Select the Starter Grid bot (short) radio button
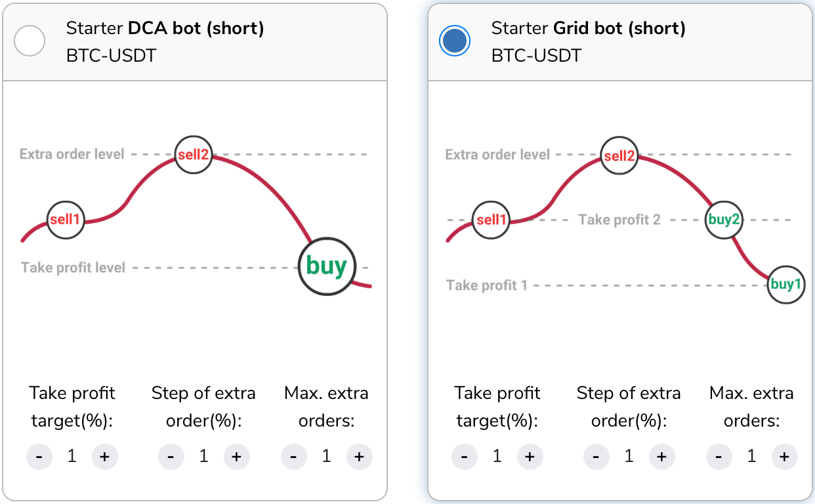 454,41
